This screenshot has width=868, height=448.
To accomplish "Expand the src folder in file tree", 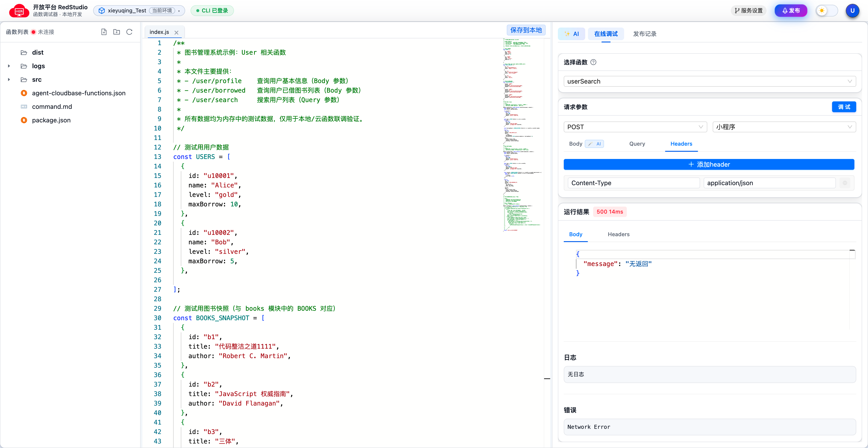I will (9, 80).
